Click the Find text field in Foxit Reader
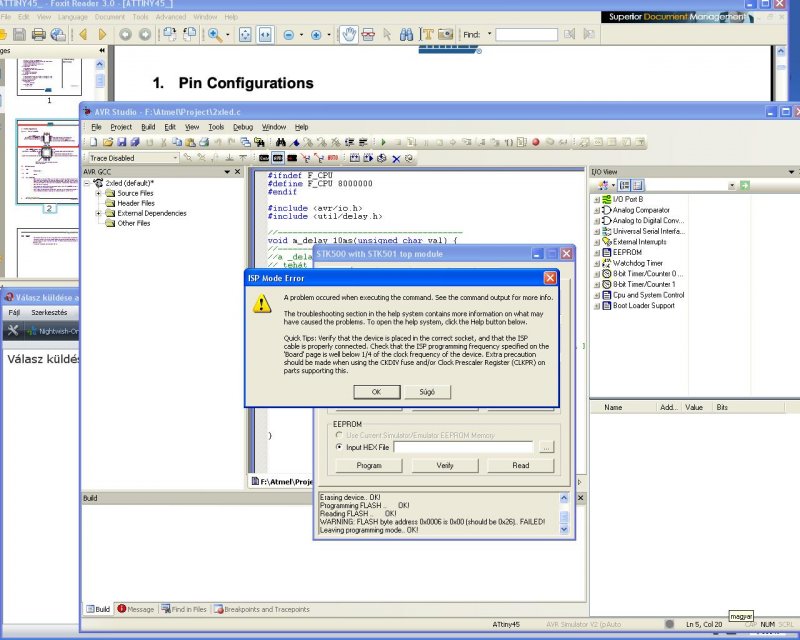The image size is (800, 640). (526, 35)
